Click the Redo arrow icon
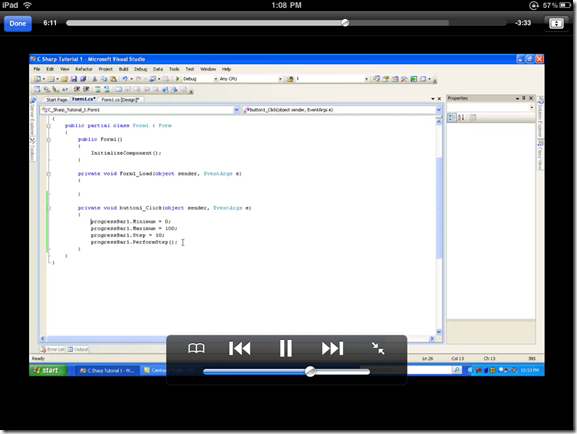577x434 pixels. tap(138, 79)
